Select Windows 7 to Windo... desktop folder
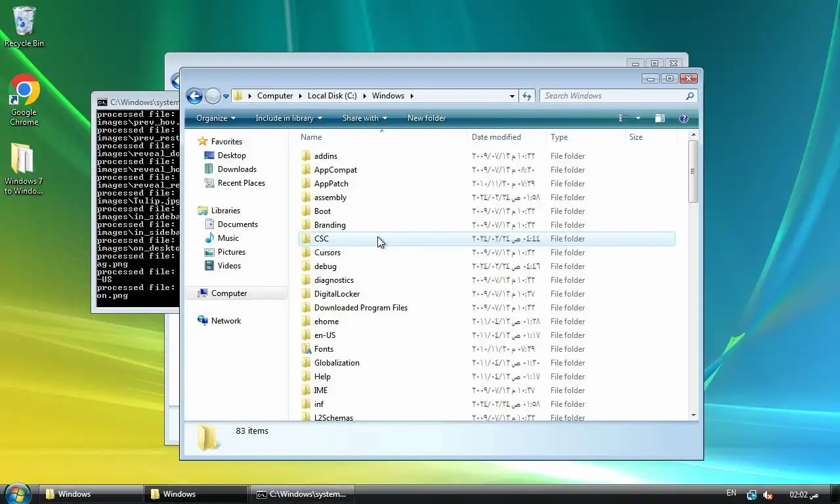Image resolution: width=840 pixels, height=504 pixels. coord(24,169)
